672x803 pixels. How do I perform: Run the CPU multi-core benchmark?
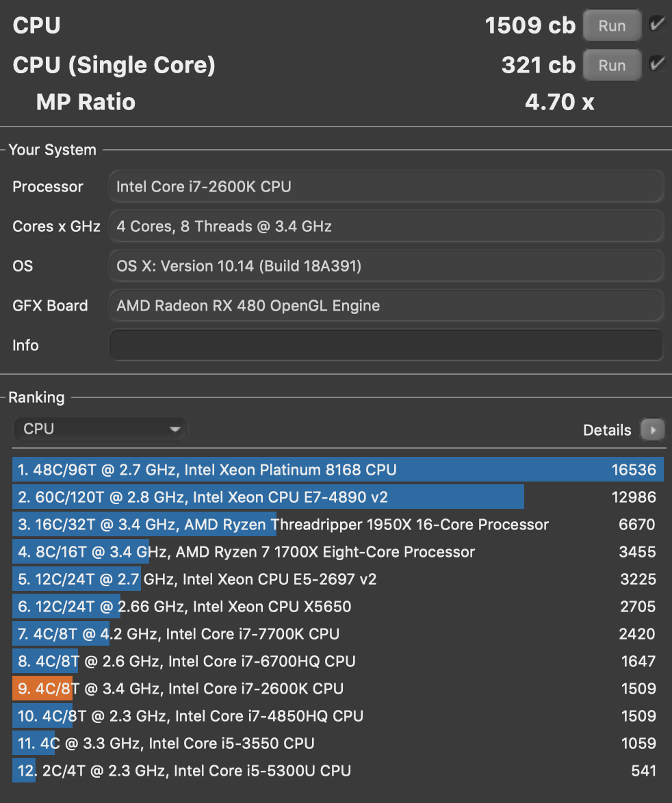coord(612,25)
